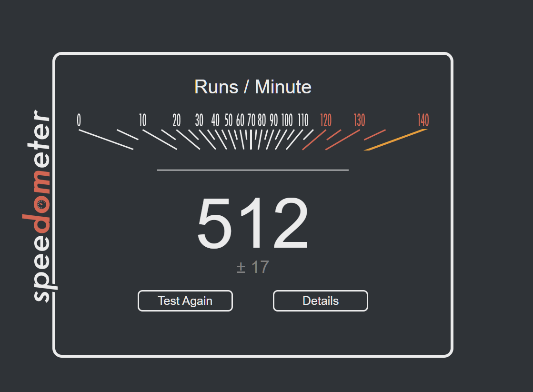Click the 0 gauge label
The image size is (533, 392).
79,121
